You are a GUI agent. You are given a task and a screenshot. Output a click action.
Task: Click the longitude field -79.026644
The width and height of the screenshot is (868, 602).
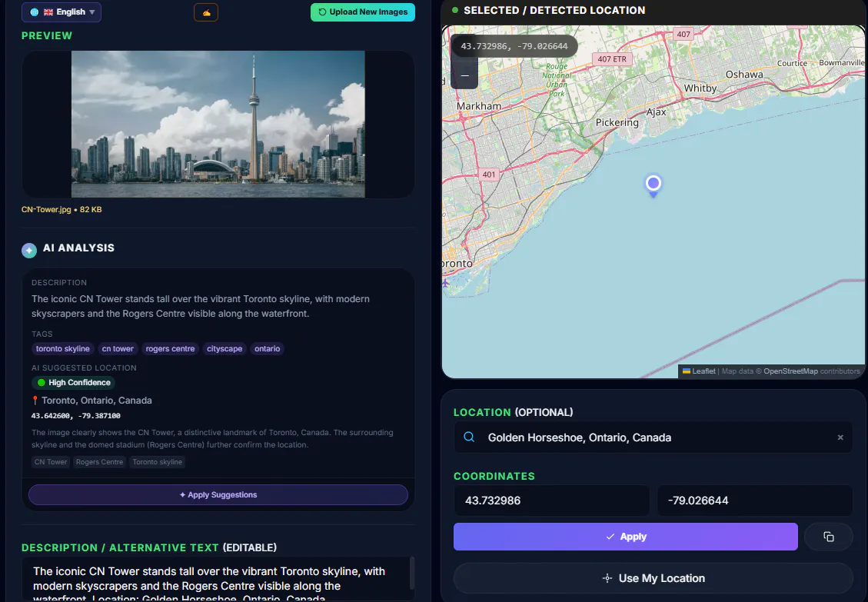(x=754, y=501)
